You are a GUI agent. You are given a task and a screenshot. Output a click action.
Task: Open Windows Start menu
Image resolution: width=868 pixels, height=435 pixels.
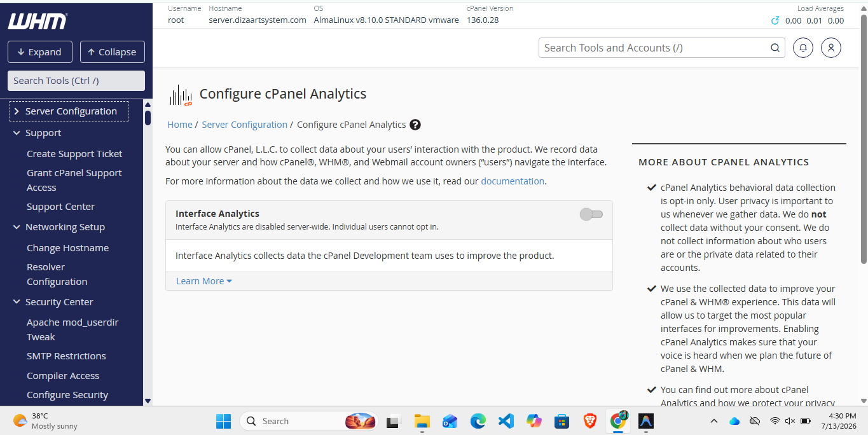pyautogui.click(x=223, y=421)
